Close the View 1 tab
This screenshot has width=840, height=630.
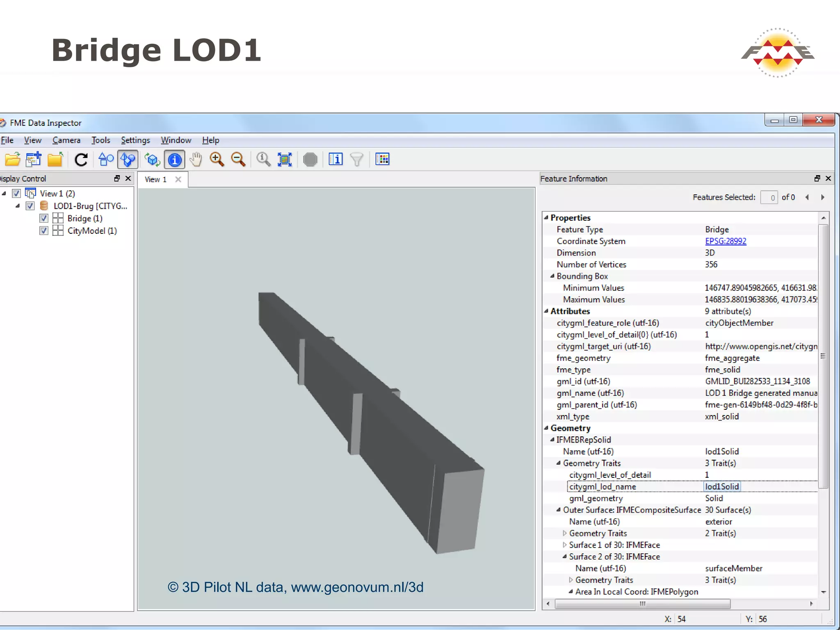178,179
